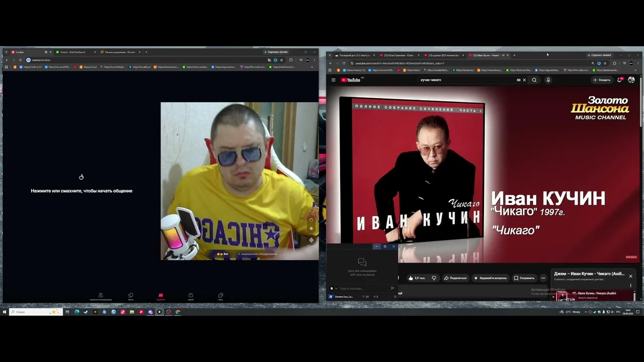Bookmark the rulet.tv page with star

pyautogui.click(x=281, y=60)
